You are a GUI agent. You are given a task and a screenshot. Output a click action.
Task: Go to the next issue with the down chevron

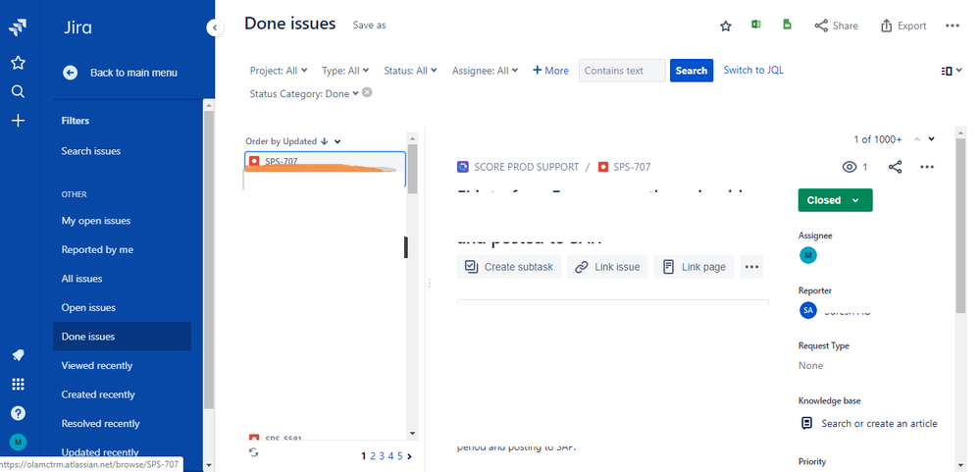(x=931, y=139)
